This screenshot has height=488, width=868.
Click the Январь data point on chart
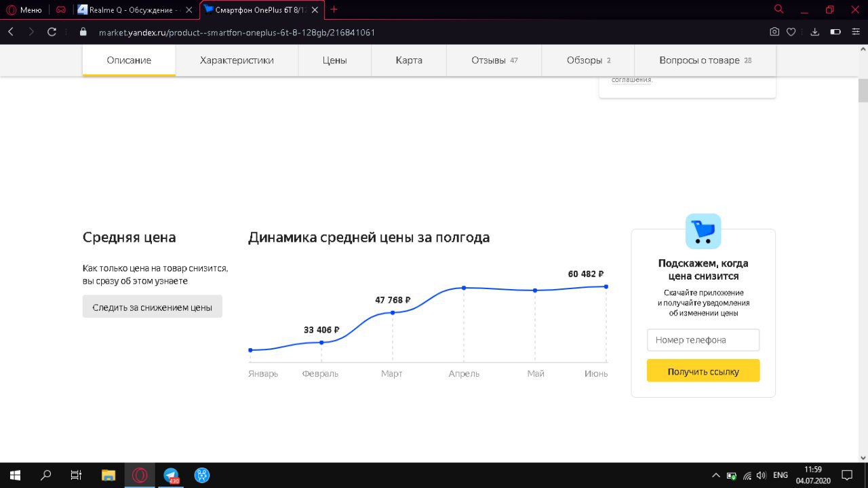pyautogui.click(x=250, y=350)
